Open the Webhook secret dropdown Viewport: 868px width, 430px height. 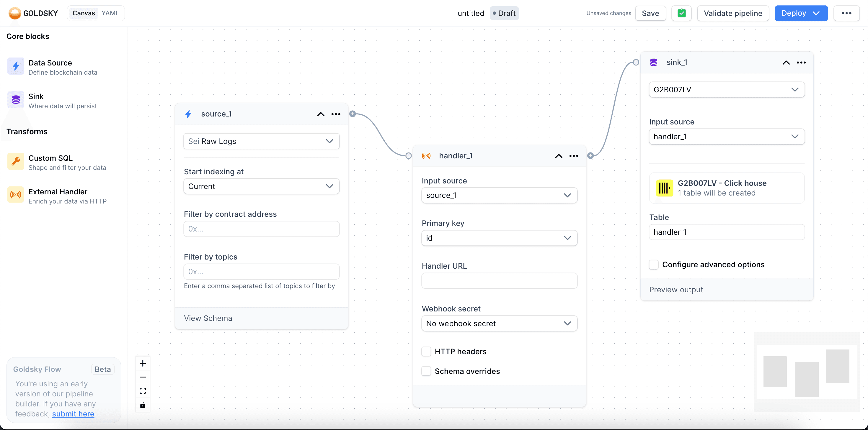499,323
